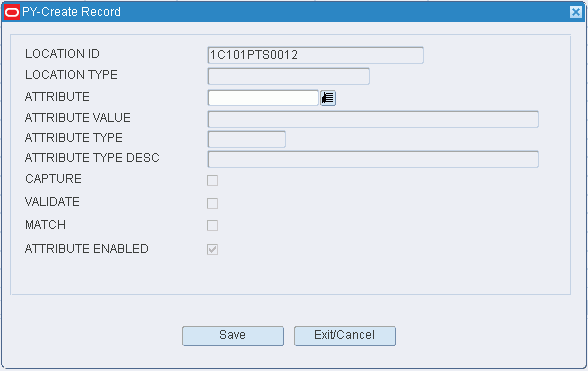Click the LOCATION ID label

tap(62, 54)
